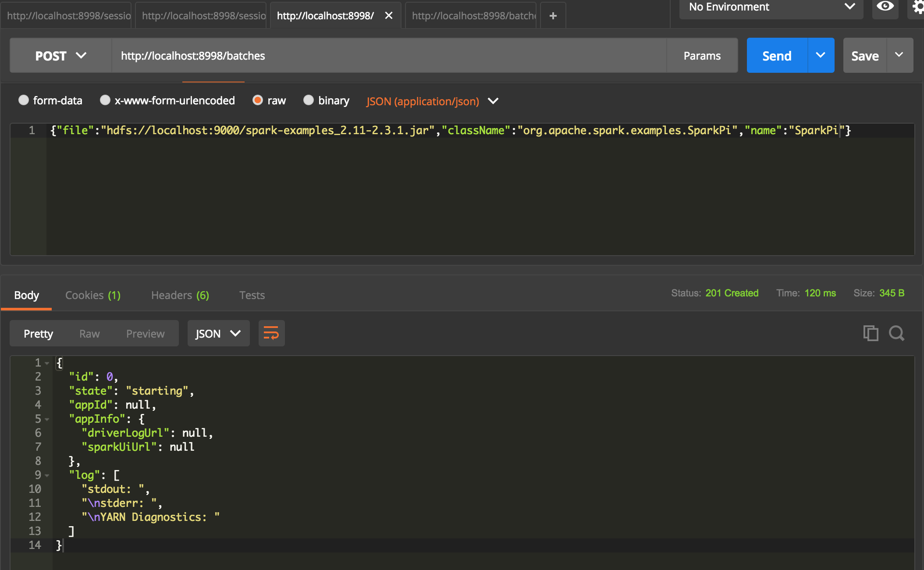The image size is (924, 570).
Task: Collapse the log array fold arrow on line 9
Action: click(47, 475)
